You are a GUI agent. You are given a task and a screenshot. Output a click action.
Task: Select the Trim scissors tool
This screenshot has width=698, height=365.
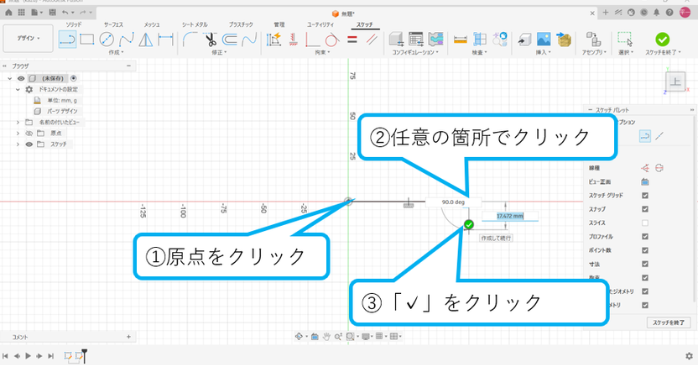(210, 40)
